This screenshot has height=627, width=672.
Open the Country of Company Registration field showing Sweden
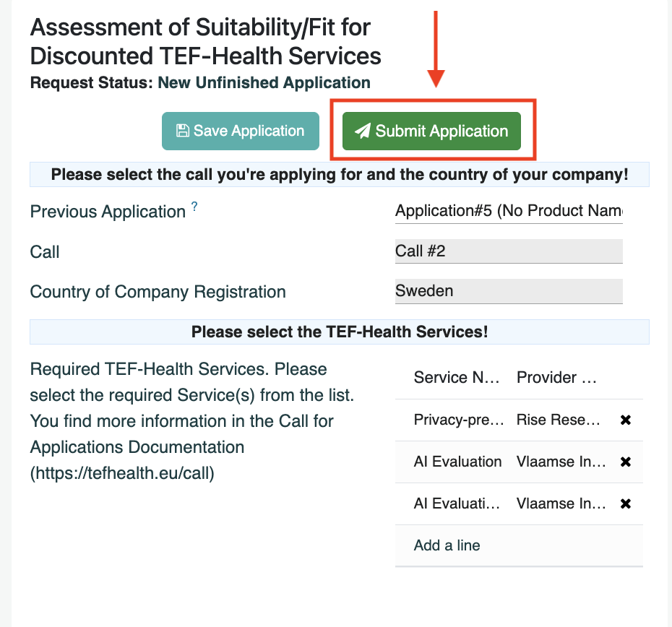[509, 291]
